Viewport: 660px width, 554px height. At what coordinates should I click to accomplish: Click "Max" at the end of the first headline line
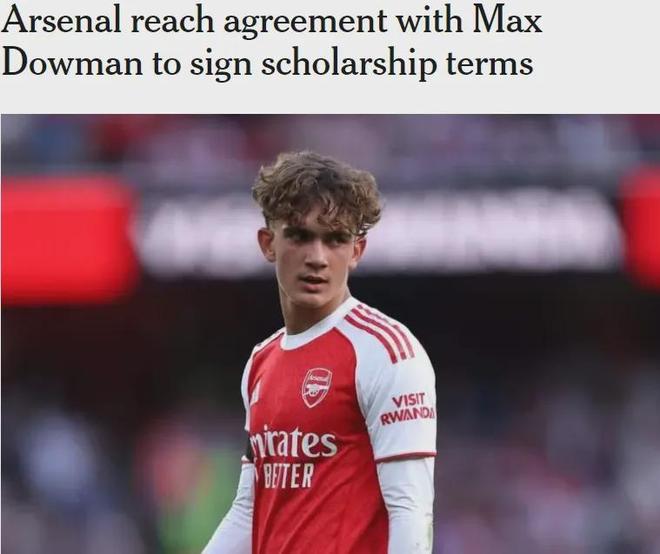pyautogui.click(x=507, y=20)
